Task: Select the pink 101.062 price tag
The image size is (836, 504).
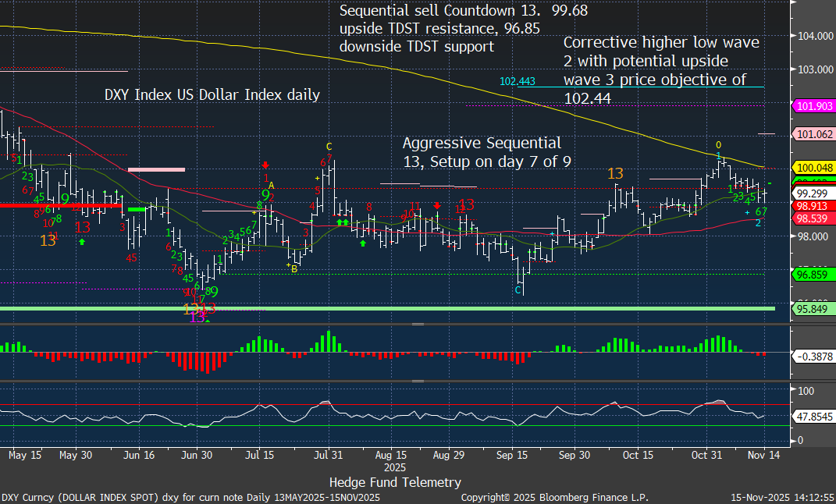Action: (x=813, y=134)
